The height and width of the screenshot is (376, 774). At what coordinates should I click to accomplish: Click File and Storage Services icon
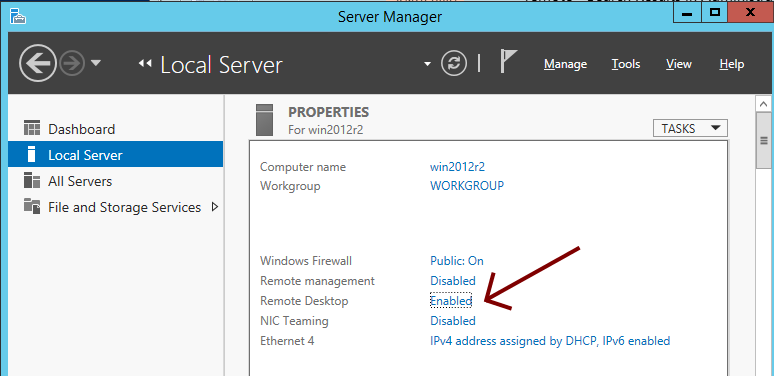32,206
